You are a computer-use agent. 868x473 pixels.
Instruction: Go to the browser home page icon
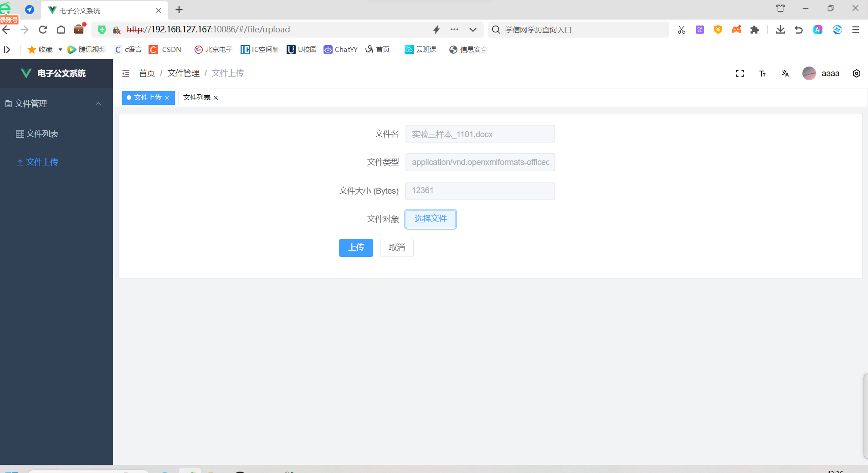click(x=61, y=30)
